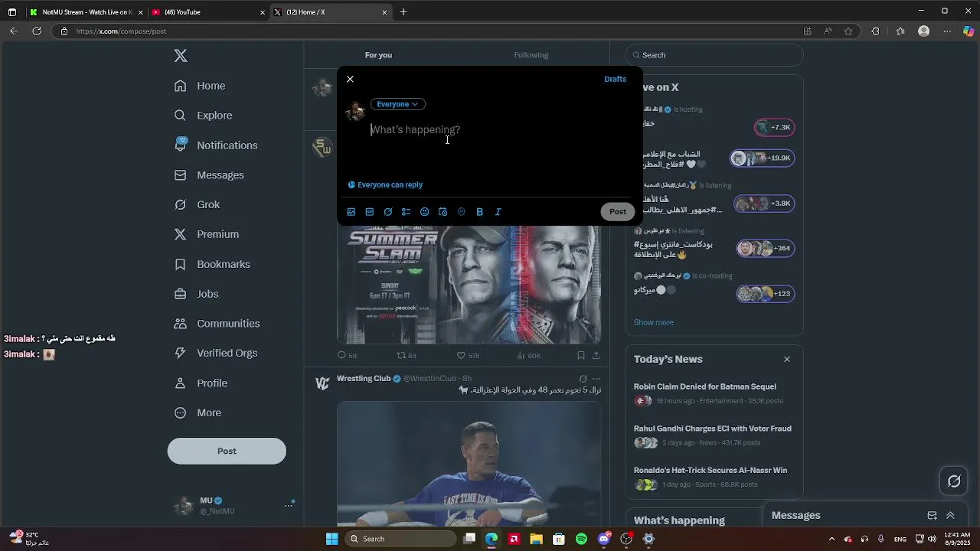Open the +7.3K listeners live space
980x551 pixels.
tap(774, 128)
